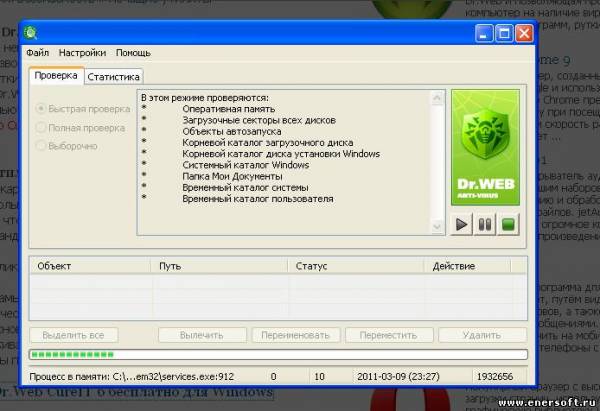Screen dimensions: 600x411
Task: Click 'Корневой каталог загрузочного диска' line
Action: [x=267, y=143]
